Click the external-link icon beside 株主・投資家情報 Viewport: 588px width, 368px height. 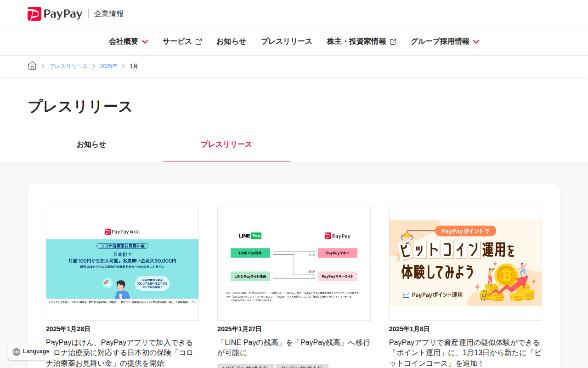pyautogui.click(x=393, y=42)
